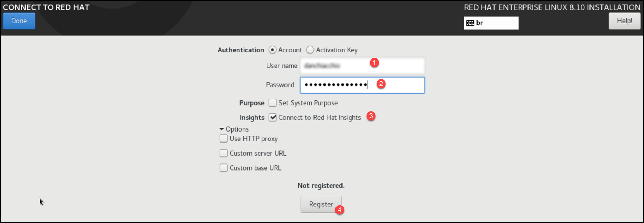Image resolution: width=644 pixels, height=223 pixels.
Task: Click the blue Done button
Action: pos(19,21)
